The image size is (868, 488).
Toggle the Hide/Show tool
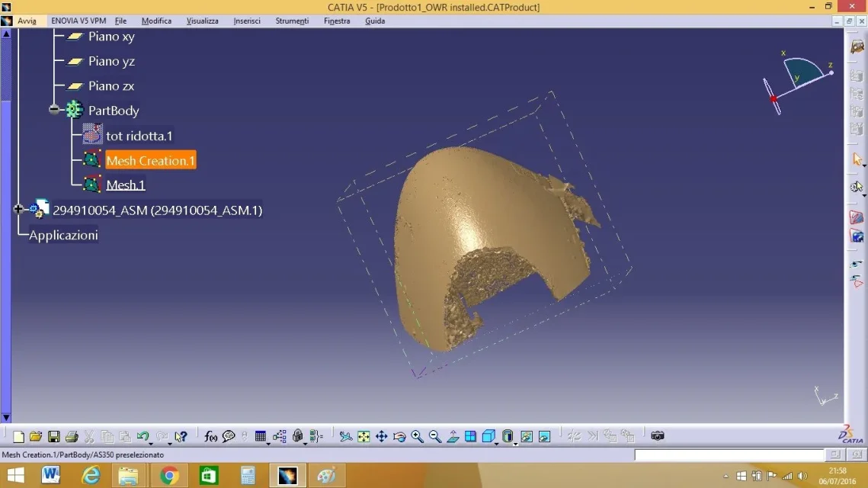pyautogui.click(x=527, y=436)
